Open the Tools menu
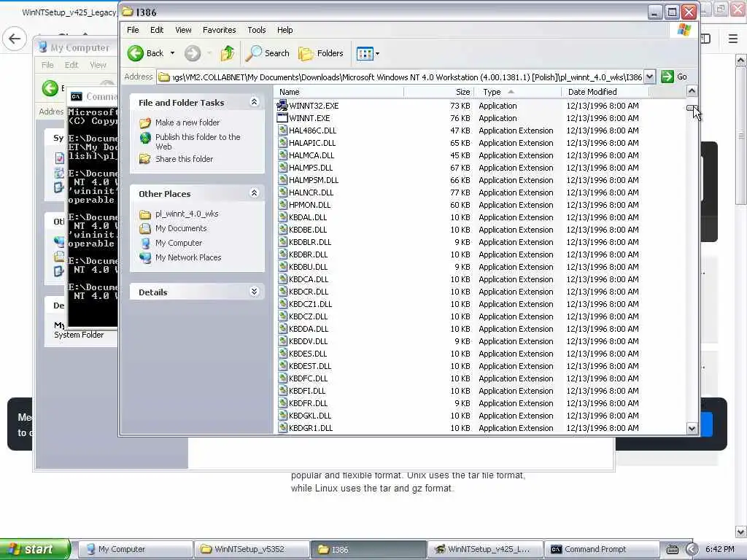Screen dimensions: 747x560 coord(256,30)
